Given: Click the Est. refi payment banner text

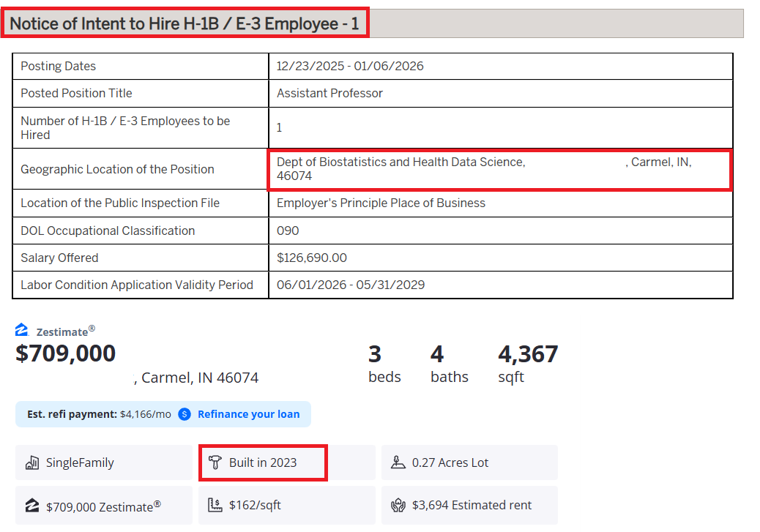Looking at the screenshot, I should [99, 414].
